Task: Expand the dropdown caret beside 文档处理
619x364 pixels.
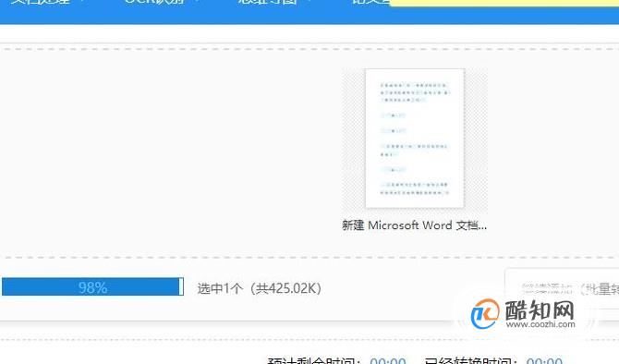Action: coord(82,1)
